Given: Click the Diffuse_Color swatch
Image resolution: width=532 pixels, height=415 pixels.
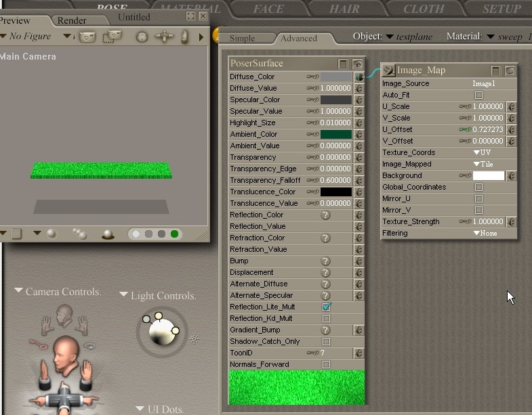Looking at the screenshot, I should point(336,77).
